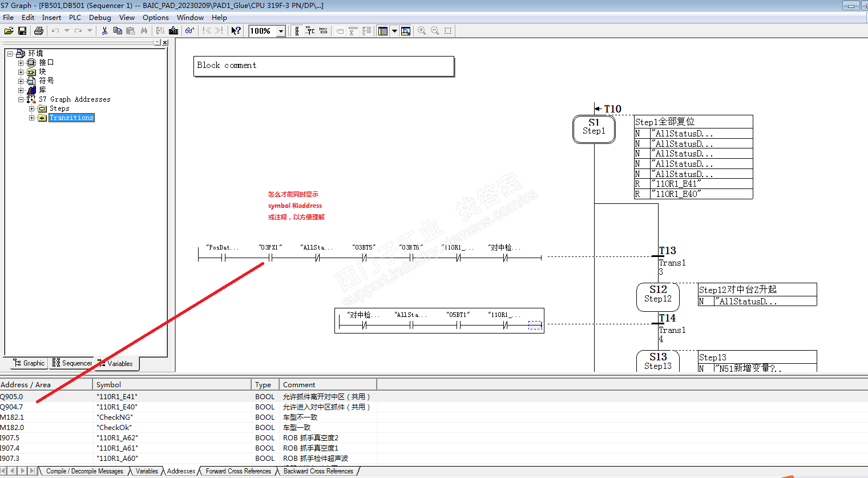This screenshot has height=478, width=868.
Task: Click the Cut scissors icon
Action: [104, 31]
